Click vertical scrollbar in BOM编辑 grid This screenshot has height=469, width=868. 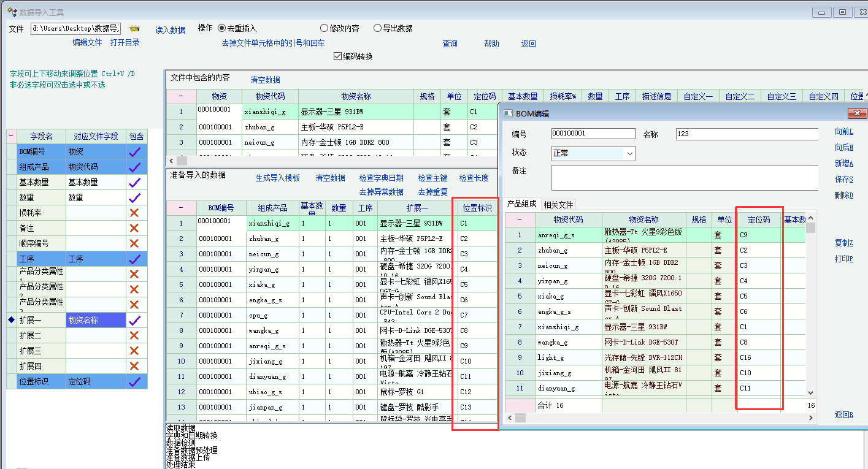(x=811, y=307)
